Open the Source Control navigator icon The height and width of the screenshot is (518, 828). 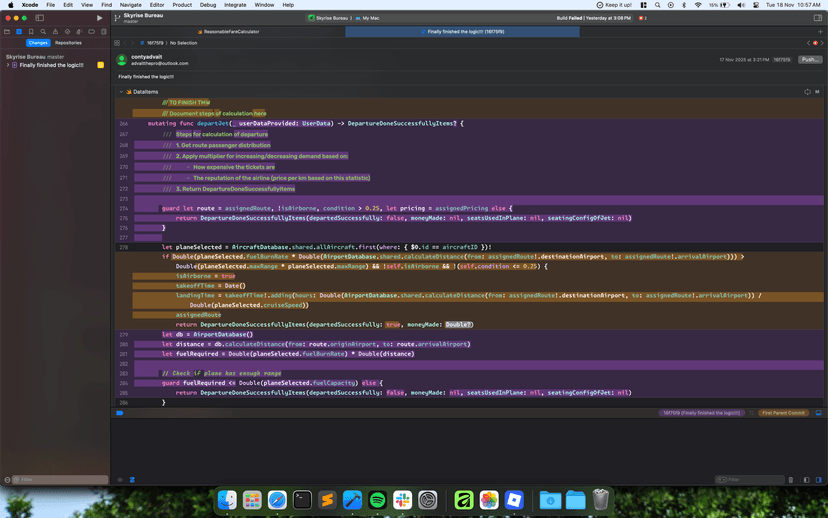click(18, 31)
